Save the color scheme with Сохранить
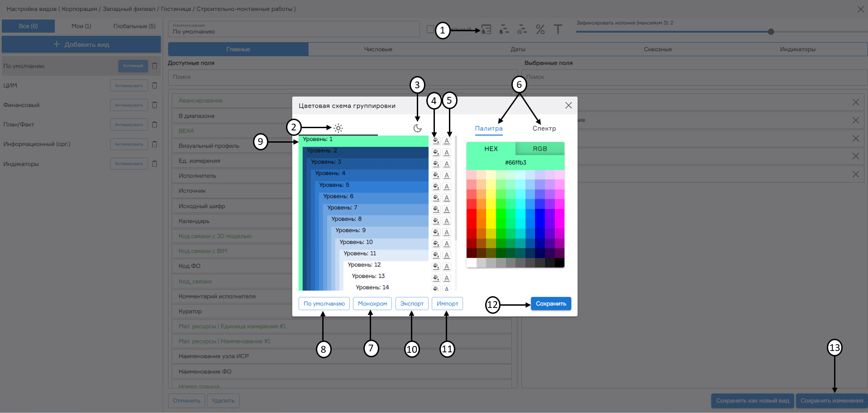Viewport: 868px width, 413px height. click(551, 303)
